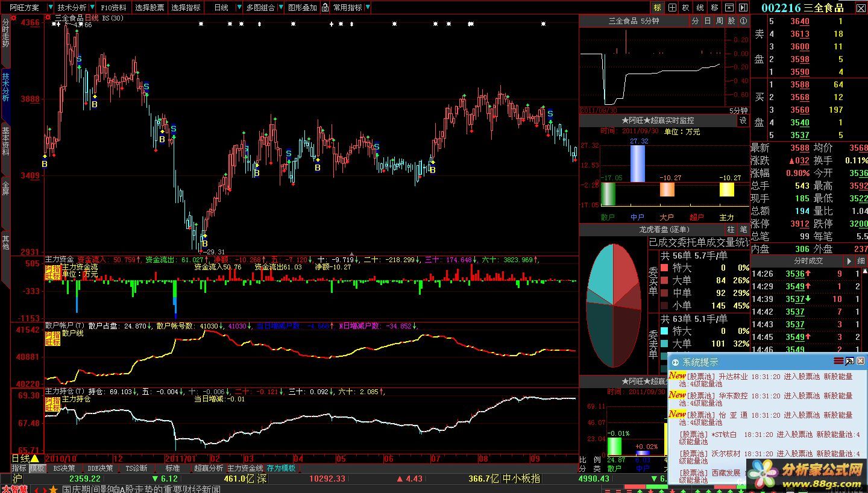The image size is (868, 493).
Task: Click the panel collapse icon beside 移
Action: tap(729, 8)
